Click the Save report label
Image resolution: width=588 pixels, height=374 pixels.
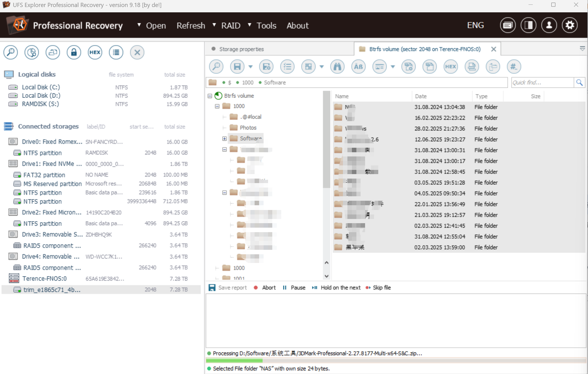click(232, 288)
